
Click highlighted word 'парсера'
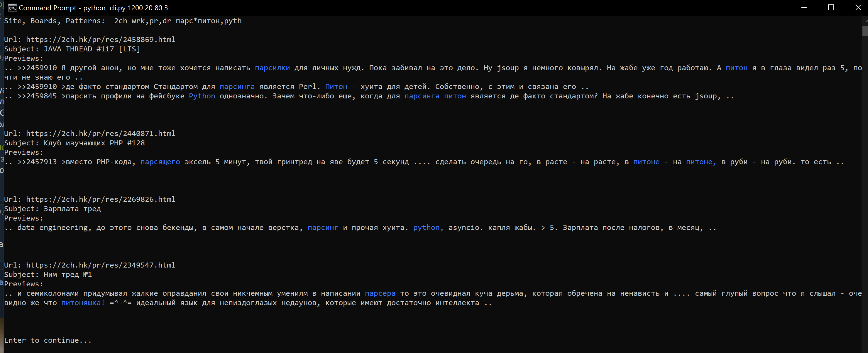pyautogui.click(x=380, y=294)
